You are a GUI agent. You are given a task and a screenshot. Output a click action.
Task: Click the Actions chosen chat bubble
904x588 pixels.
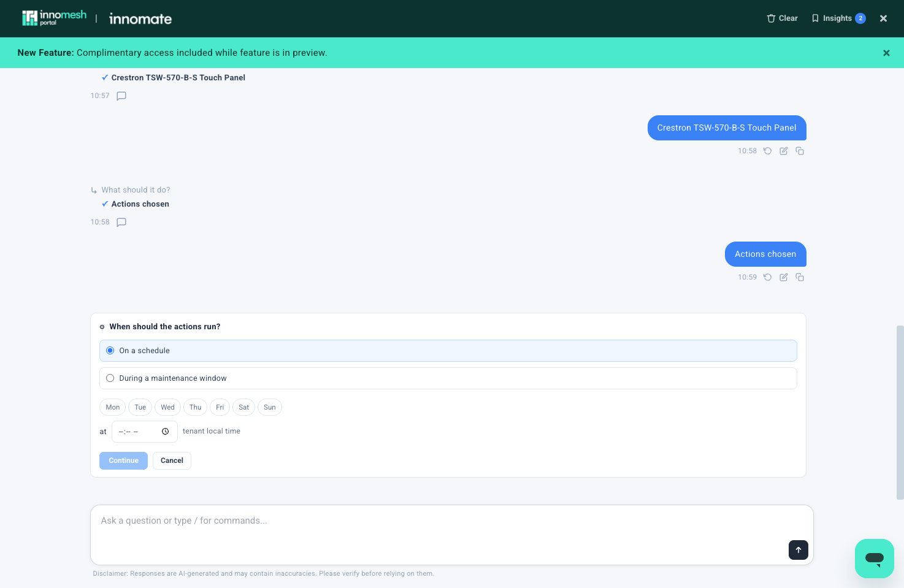[x=765, y=254]
